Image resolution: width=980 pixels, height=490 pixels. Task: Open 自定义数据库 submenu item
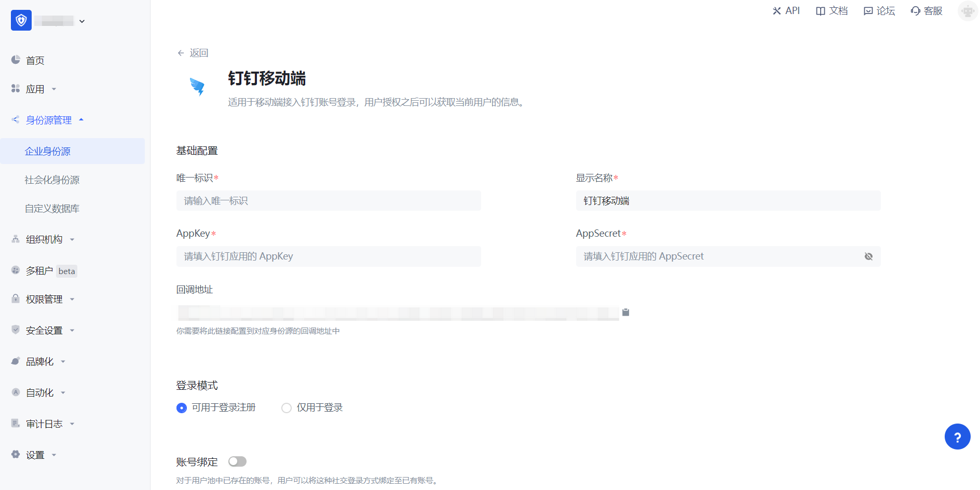(x=52, y=209)
